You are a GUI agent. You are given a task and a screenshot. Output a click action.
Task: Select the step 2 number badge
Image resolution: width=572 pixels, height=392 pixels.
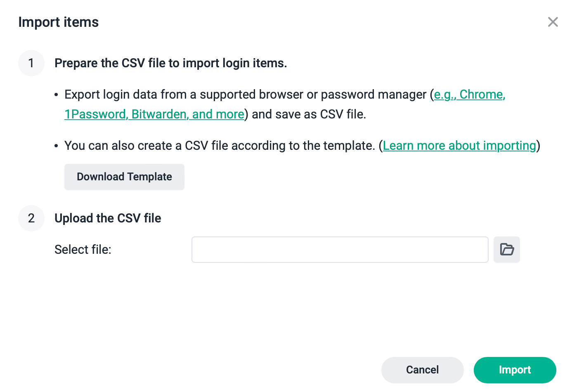[x=31, y=218]
